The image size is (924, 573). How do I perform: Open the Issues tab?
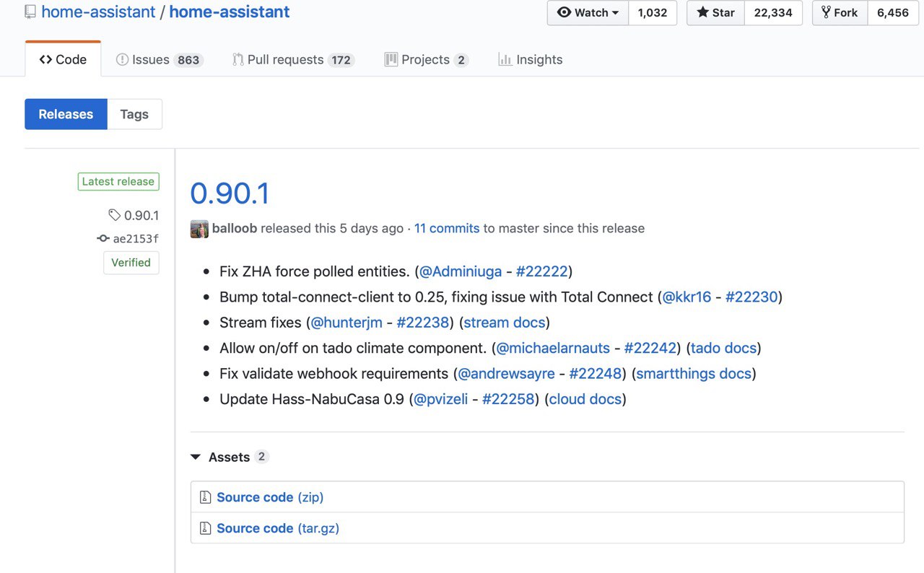[x=160, y=60]
